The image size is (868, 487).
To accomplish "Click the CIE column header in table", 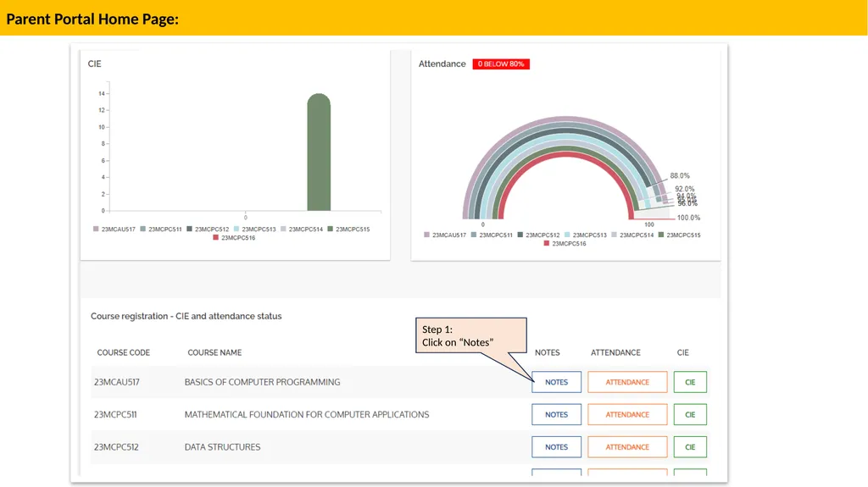I will tap(683, 352).
